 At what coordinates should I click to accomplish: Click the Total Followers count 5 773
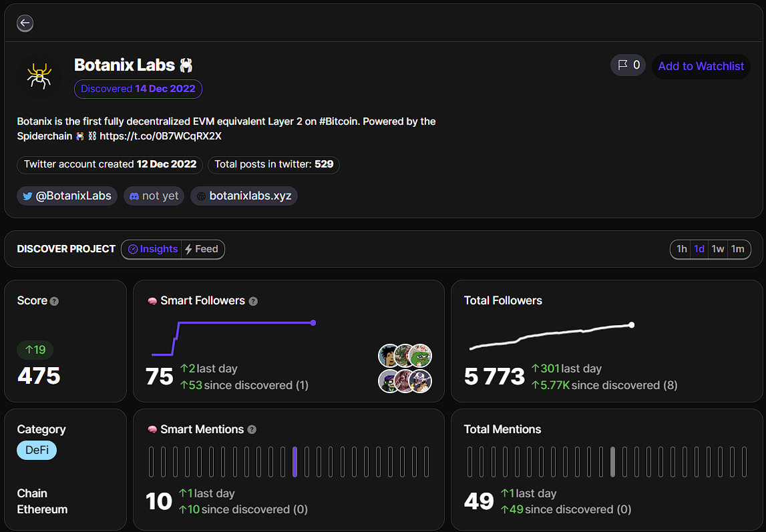(494, 376)
